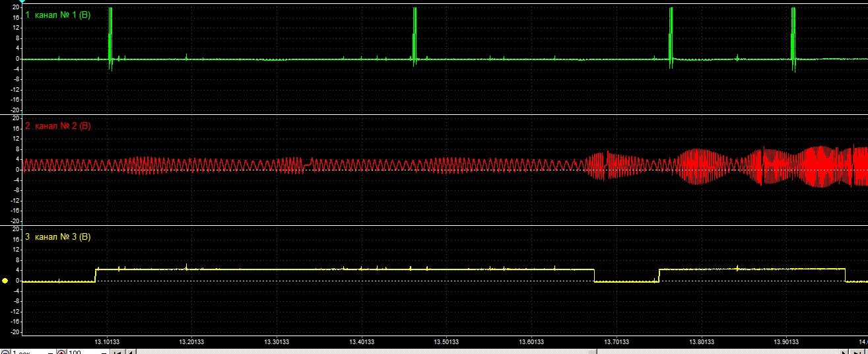Click the 13.10133 time axis label

[106, 341]
